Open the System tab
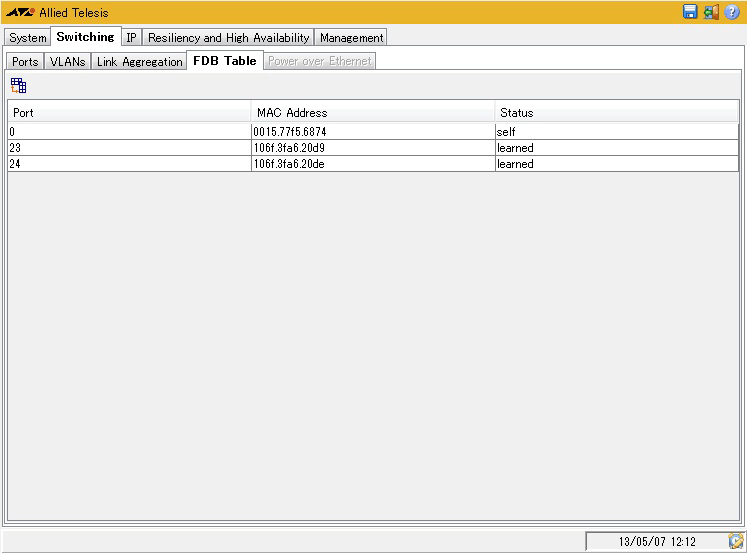 [x=28, y=37]
